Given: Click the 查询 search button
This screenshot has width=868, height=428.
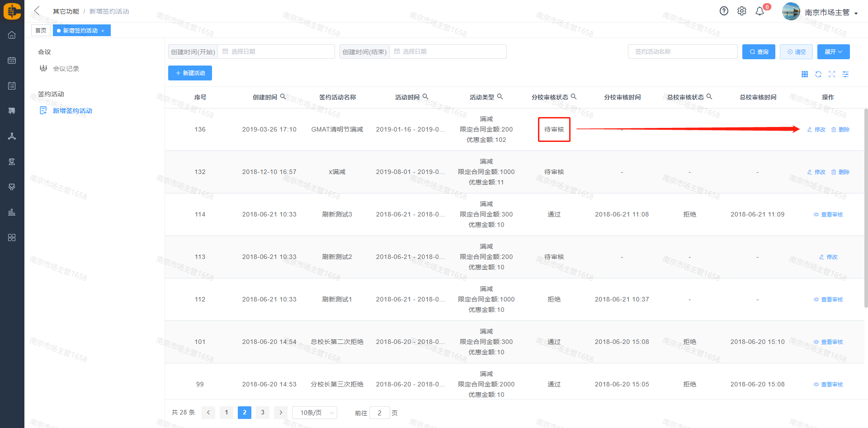Looking at the screenshot, I should point(759,52).
